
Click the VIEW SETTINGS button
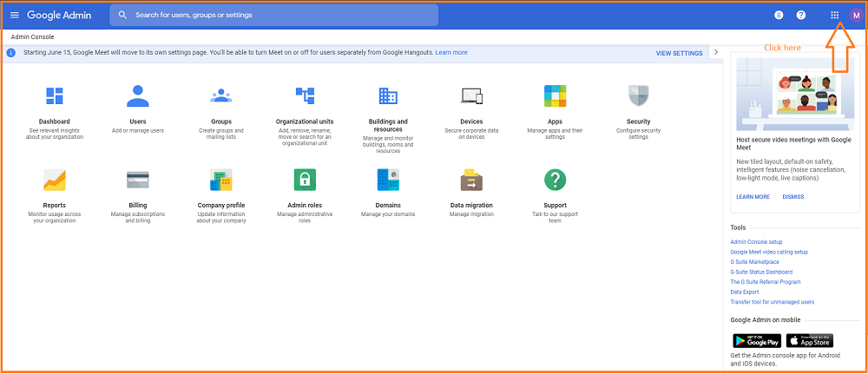point(680,53)
